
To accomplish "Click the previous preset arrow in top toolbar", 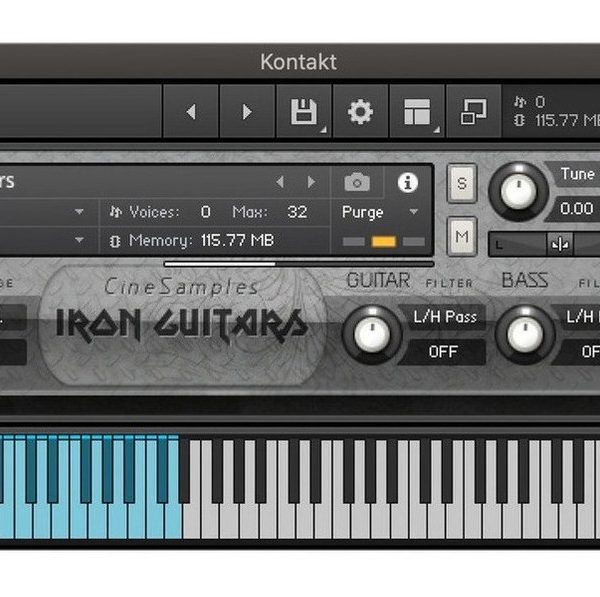I will click(191, 112).
